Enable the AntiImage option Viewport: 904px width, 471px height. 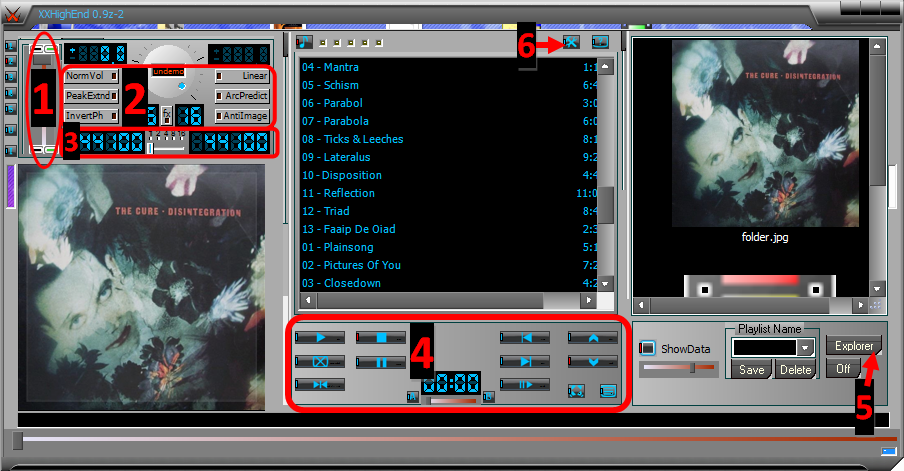pyautogui.click(x=242, y=116)
